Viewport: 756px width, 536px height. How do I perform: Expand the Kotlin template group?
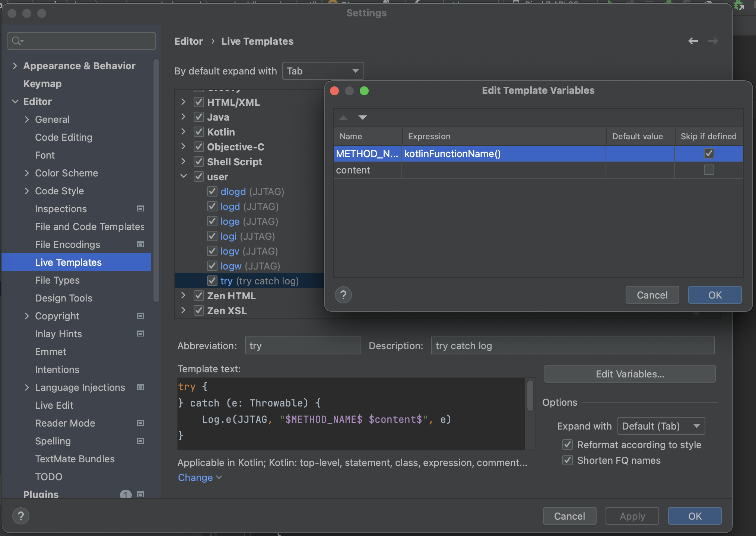point(183,132)
